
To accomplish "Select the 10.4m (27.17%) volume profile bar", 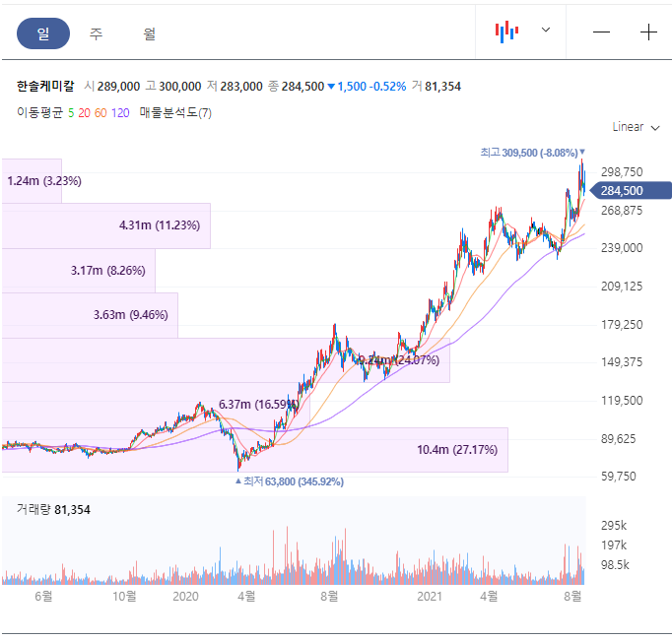I will (x=255, y=450).
